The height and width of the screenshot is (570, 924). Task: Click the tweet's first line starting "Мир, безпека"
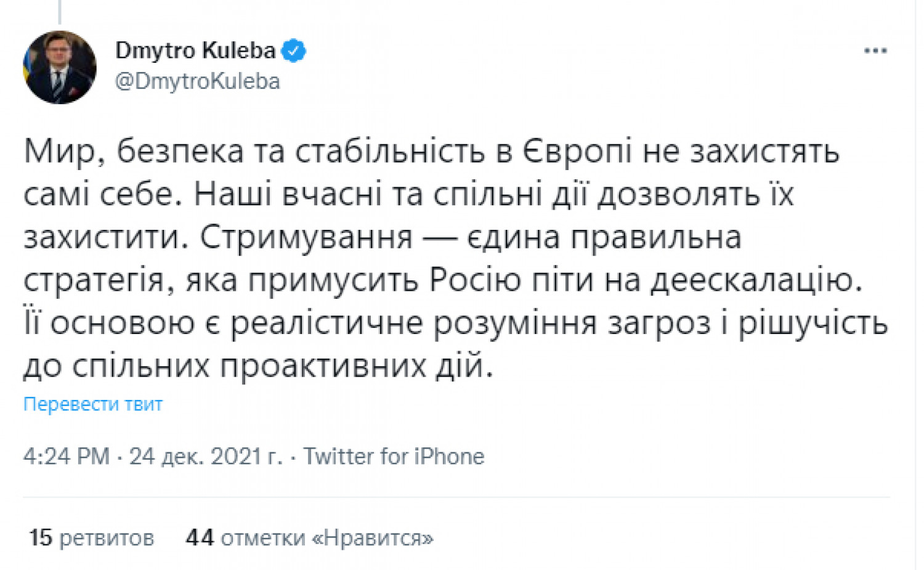click(431, 152)
